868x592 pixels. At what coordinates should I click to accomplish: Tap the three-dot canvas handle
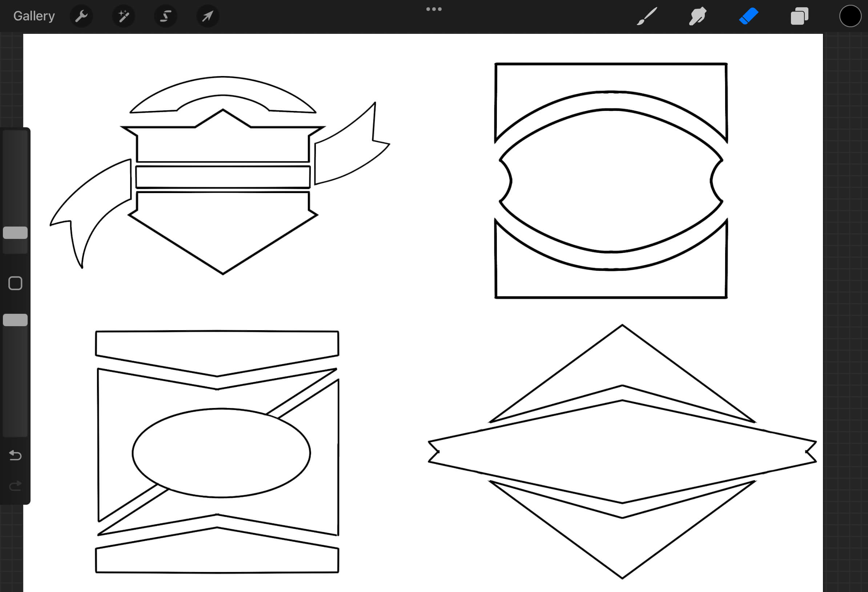[434, 9]
